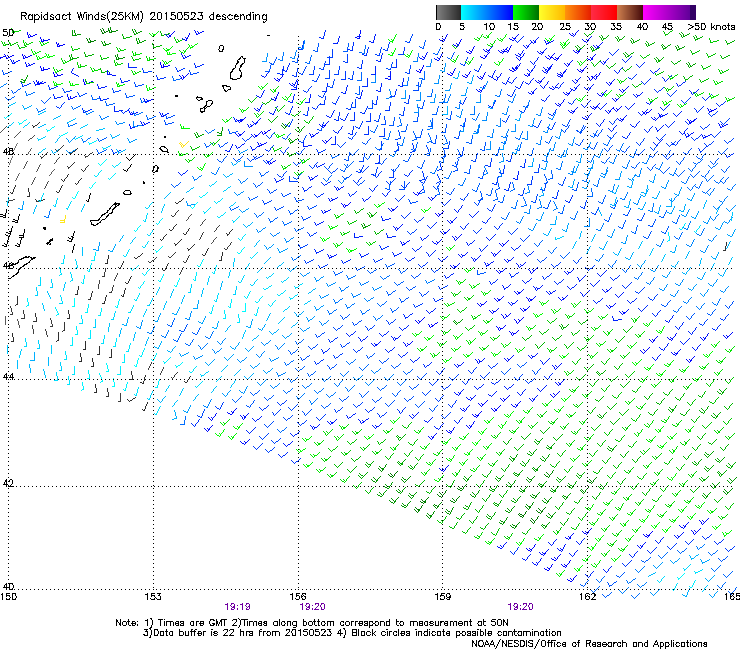The image size is (740, 650).
Task: Click the '>50 knots' legend label
Action: coord(711,27)
